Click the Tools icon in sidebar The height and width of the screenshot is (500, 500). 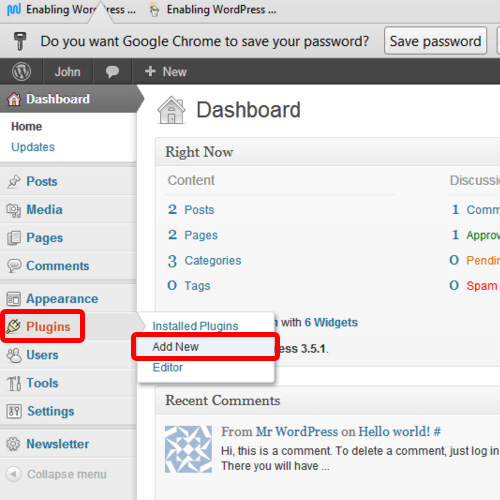(14, 383)
